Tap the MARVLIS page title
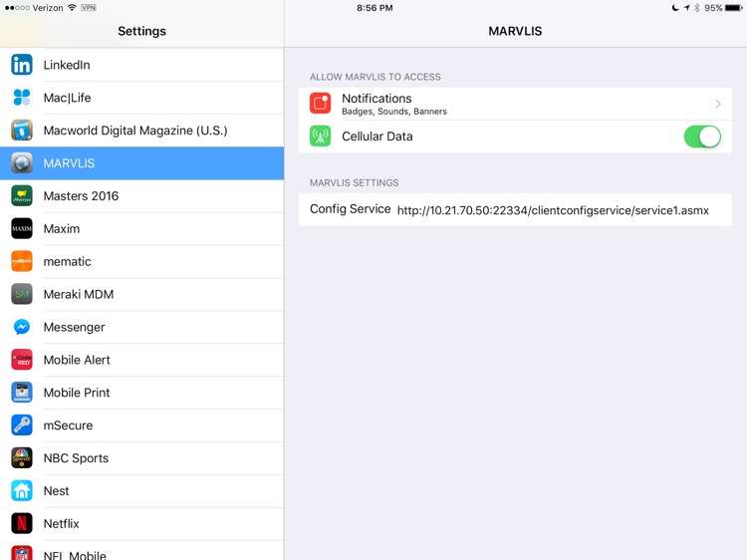Image resolution: width=747 pixels, height=560 pixels. point(515,31)
